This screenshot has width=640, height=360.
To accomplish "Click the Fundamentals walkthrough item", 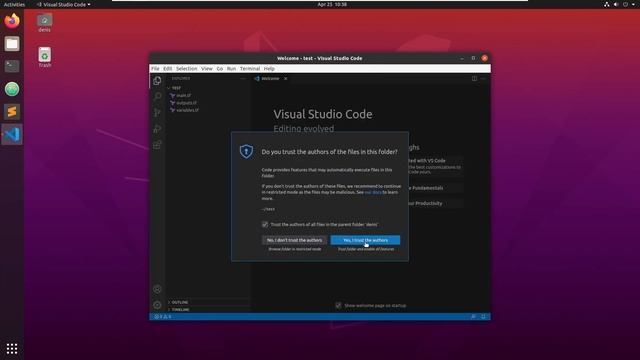I will 436,188.
